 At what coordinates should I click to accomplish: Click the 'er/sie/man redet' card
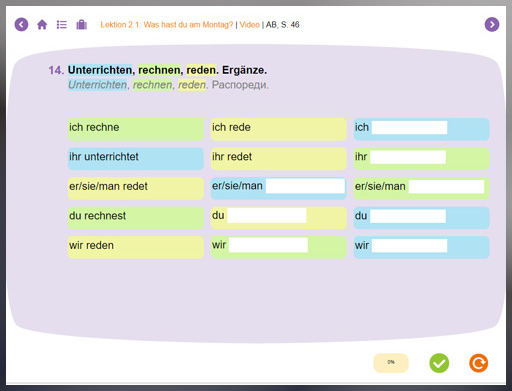tap(136, 188)
